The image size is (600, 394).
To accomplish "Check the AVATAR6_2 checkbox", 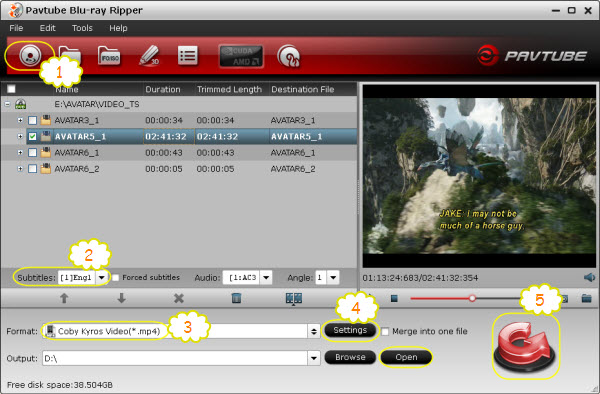I will 33,169.
